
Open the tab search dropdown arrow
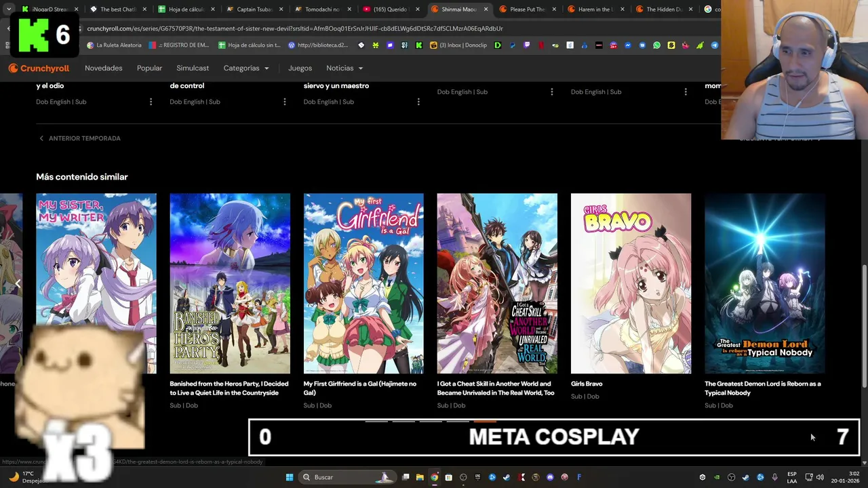tap(8, 9)
